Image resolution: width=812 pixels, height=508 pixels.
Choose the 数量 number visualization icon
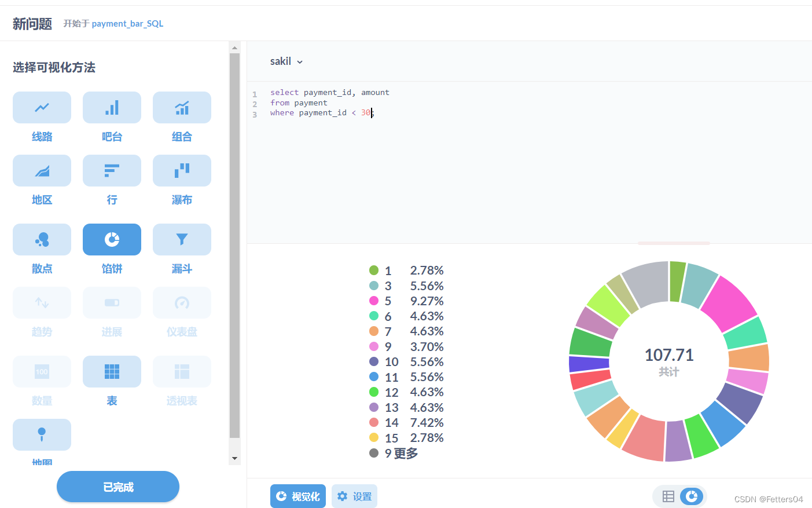(42, 372)
